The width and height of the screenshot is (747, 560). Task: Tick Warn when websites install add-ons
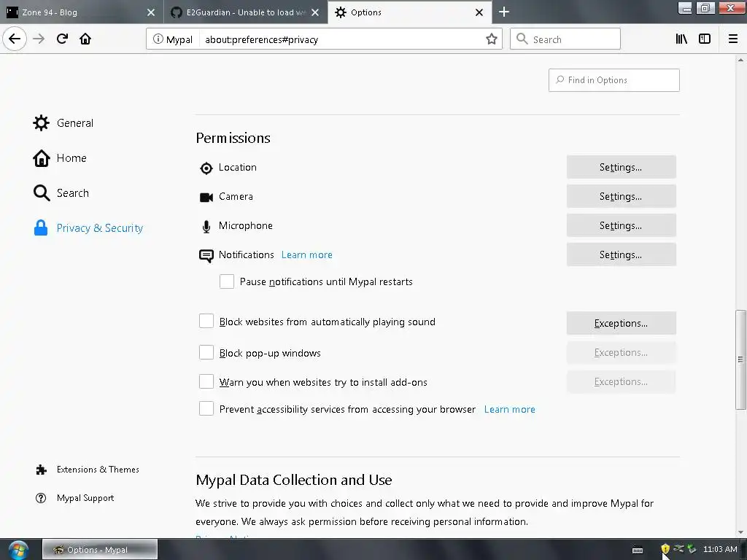[x=206, y=382]
